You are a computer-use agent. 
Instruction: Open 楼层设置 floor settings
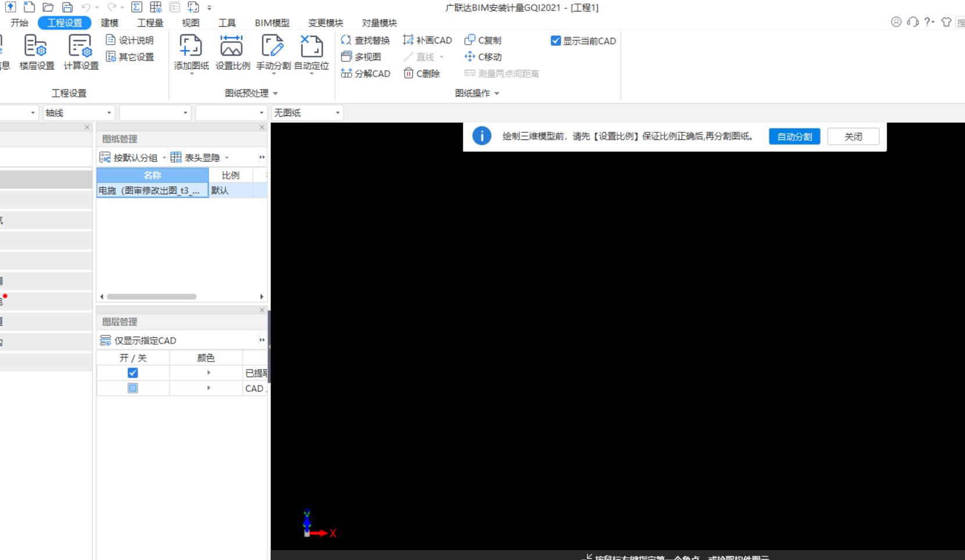click(x=37, y=52)
